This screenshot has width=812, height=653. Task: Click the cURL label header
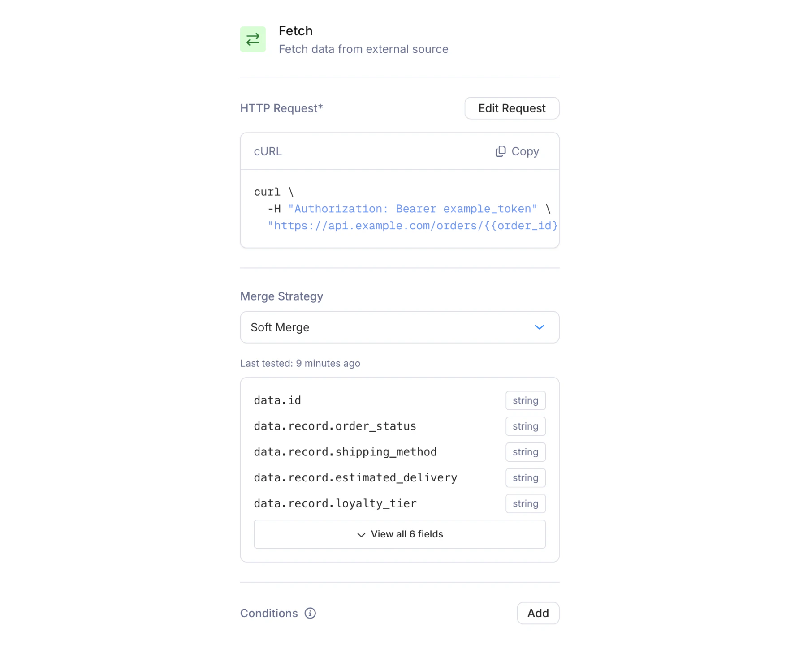click(268, 151)
